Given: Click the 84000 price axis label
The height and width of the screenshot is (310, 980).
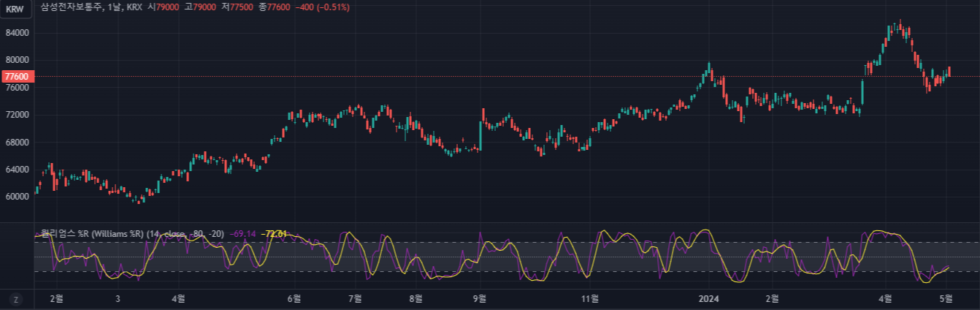Looking at the screenshot, I should coord(16,33).
